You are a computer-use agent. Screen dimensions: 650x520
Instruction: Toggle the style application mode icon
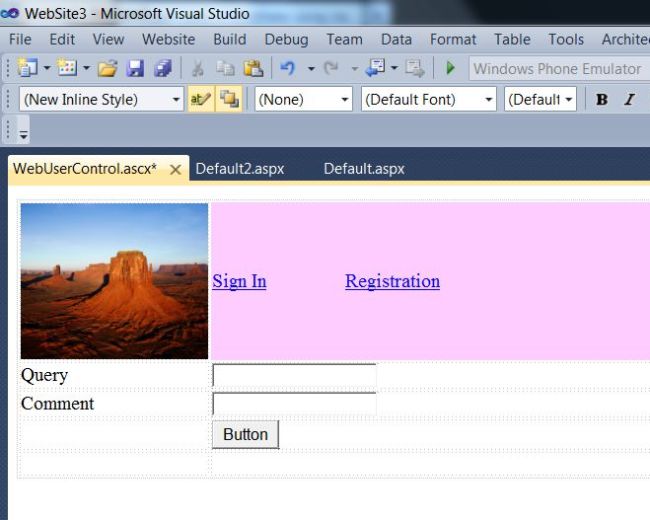201,99
